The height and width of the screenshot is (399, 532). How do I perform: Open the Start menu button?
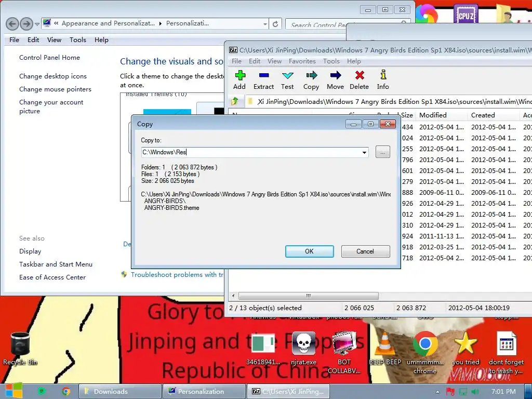pos(14,391)
